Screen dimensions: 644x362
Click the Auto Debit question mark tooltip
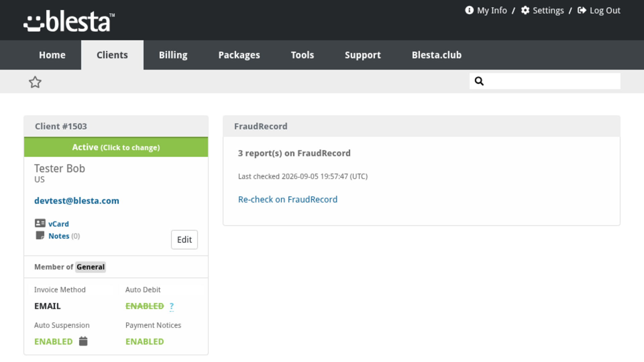172,306
